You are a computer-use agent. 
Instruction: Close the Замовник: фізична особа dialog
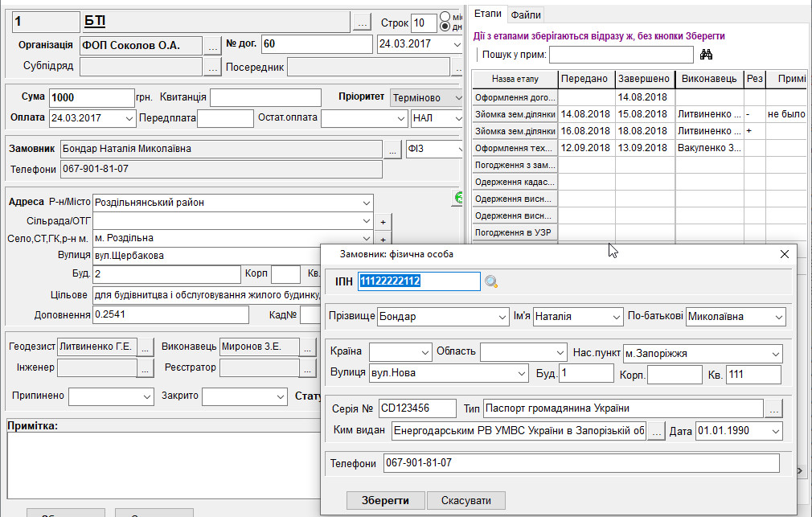(x=785, y=254)
